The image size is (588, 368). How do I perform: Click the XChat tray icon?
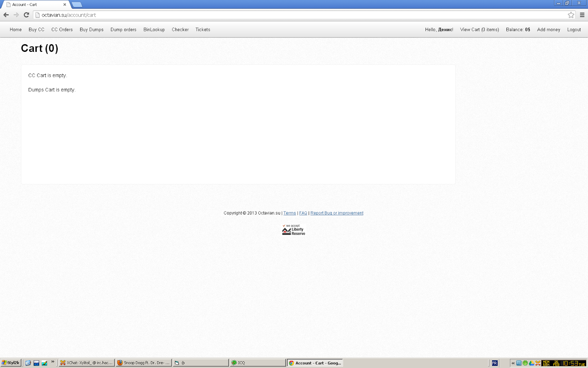point(538,363)
